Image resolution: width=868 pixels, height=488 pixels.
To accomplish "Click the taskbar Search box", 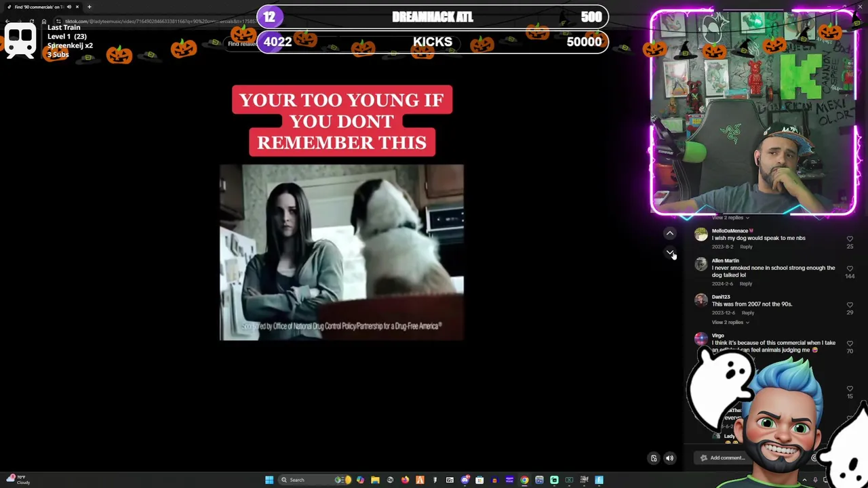I will coord(313,480).
